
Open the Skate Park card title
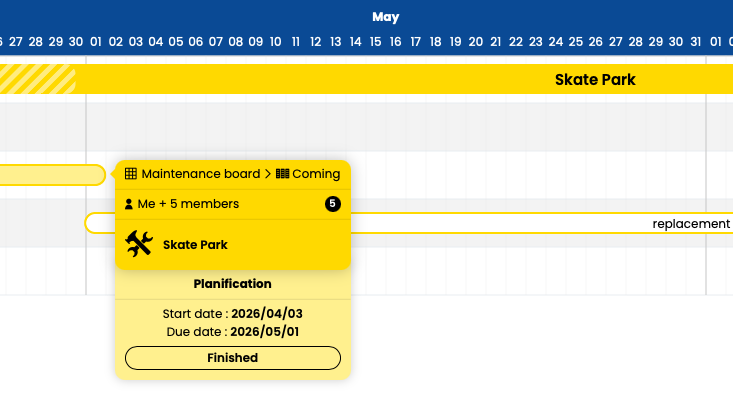point(195,245)
